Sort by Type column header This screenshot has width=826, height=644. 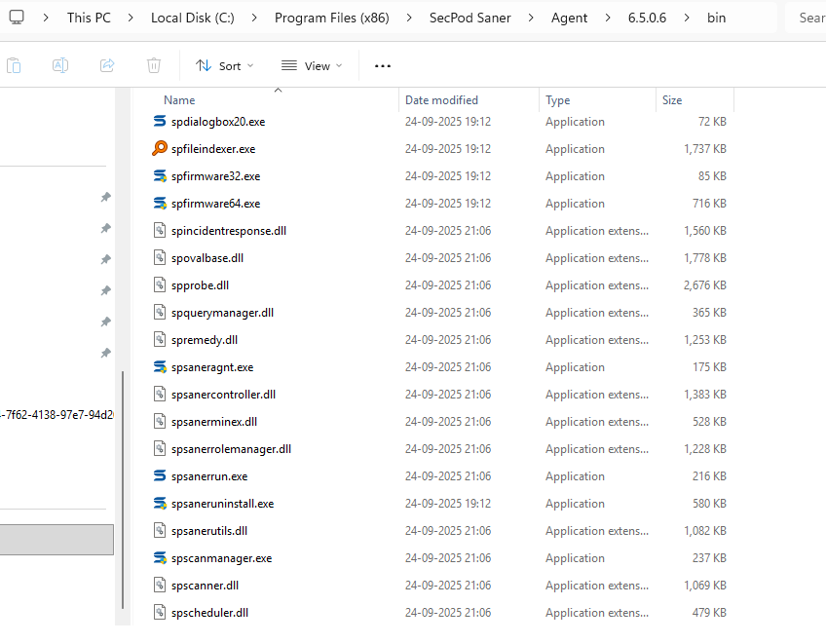click(x=558, y=100)
